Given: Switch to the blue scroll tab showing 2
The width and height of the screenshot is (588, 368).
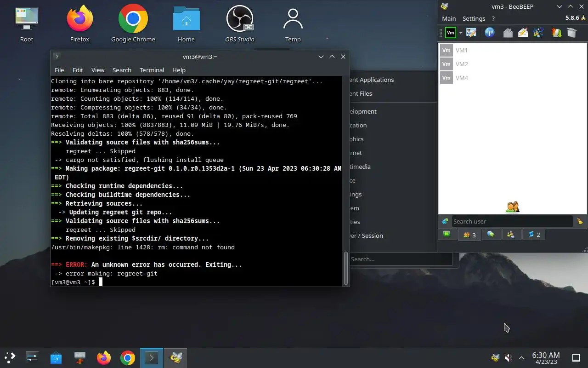Looking at the screenshot, I should pyautogui.click(x=534, y=235).
